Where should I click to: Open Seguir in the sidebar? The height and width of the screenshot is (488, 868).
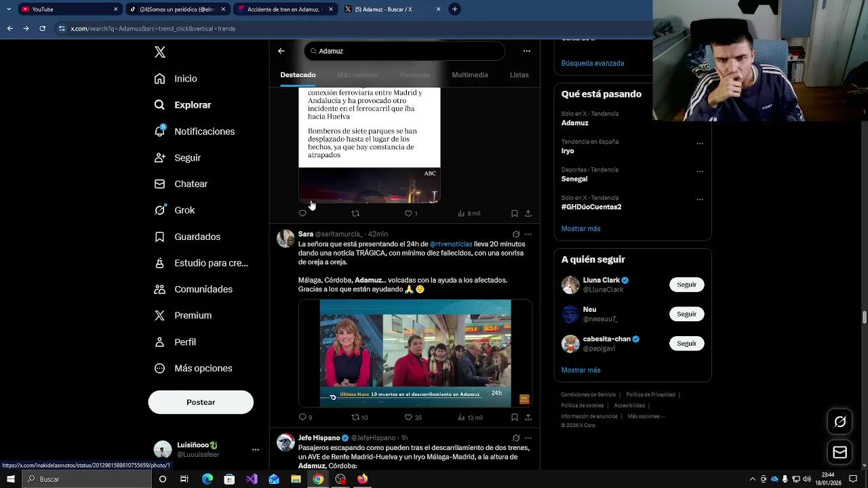177,158
